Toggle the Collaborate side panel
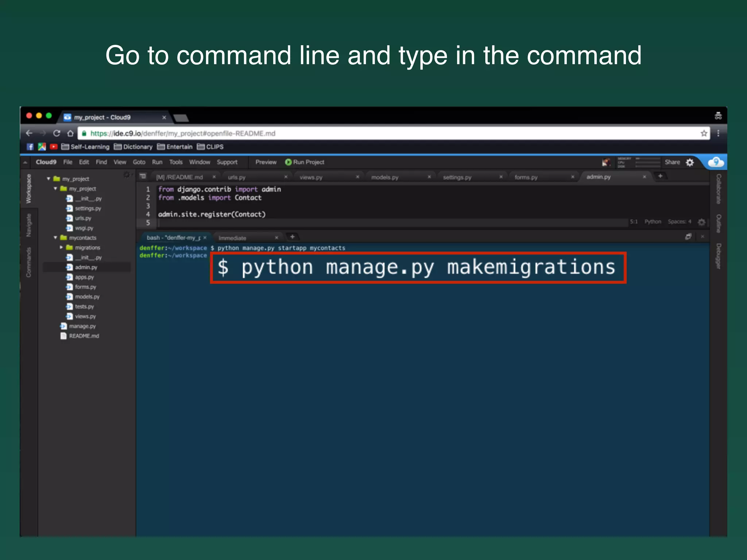This screenshot has height=560, width=747. pos(718,188)
